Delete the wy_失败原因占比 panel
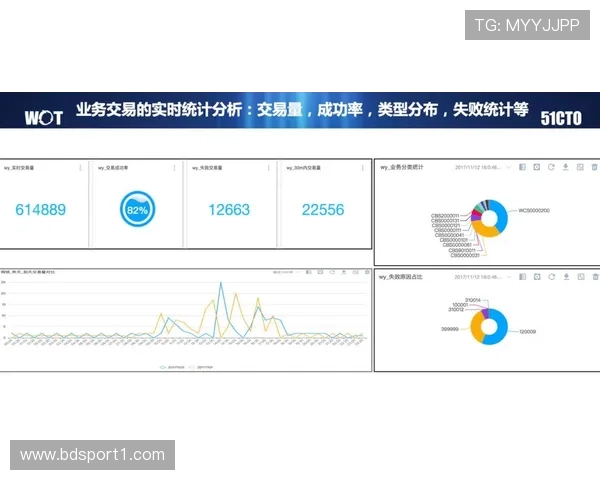 click(x=595, y=277)
